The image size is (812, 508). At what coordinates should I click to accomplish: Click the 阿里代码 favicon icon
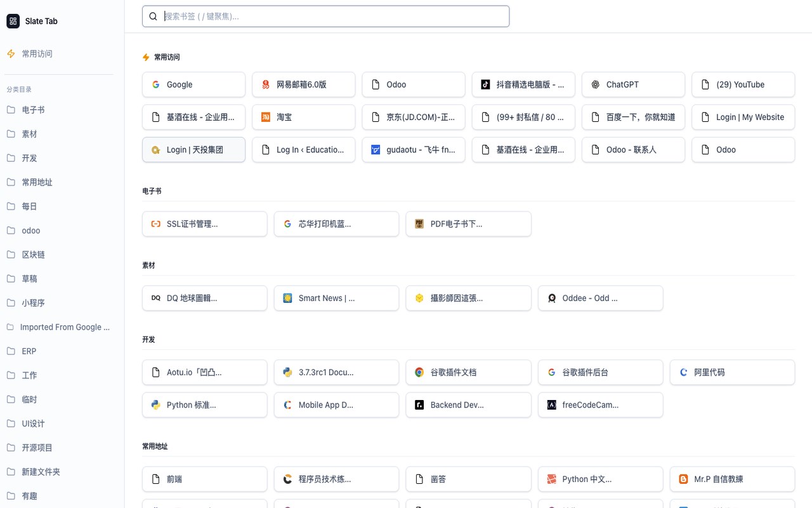[x=683, y=372]
